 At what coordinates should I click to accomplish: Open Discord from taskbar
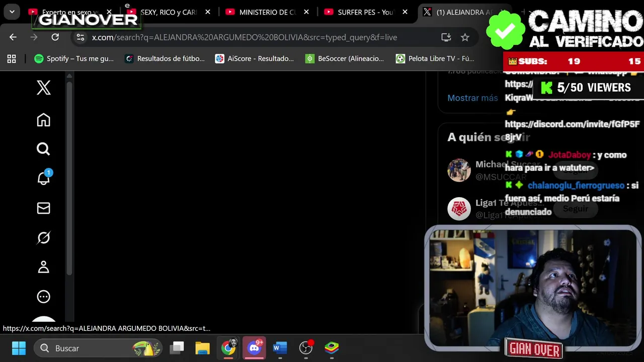[255, 348]
